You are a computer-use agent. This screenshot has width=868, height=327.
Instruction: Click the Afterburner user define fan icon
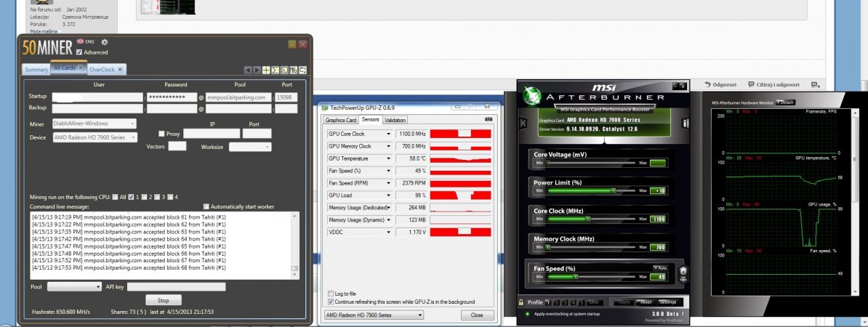[683, 272]
